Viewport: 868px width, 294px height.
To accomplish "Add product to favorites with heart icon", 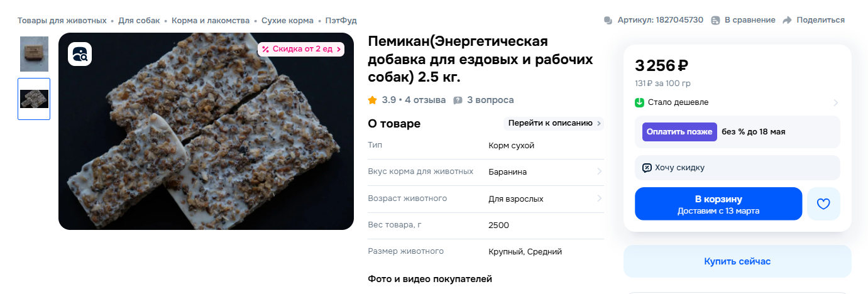I will [x=823, y=204].
